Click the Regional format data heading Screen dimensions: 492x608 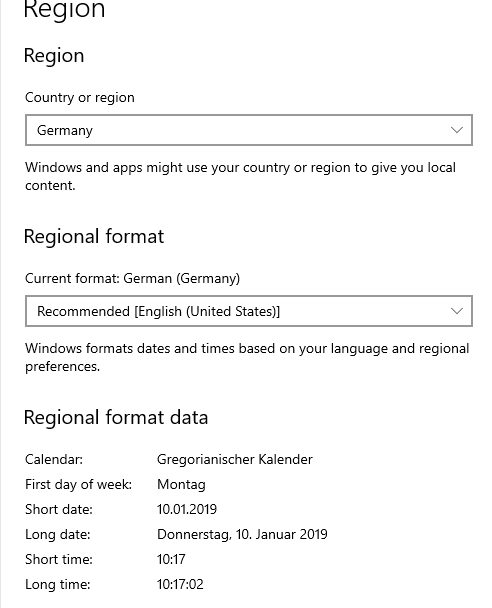click(x=116, y=417)
